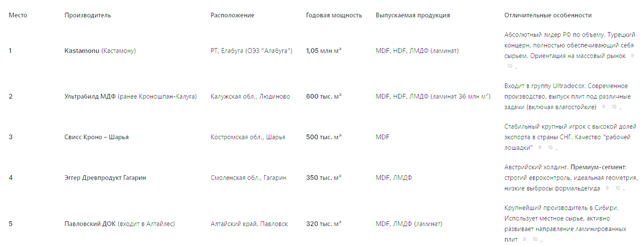Open the Павловский ДОК entry

(x=90, y=224)
